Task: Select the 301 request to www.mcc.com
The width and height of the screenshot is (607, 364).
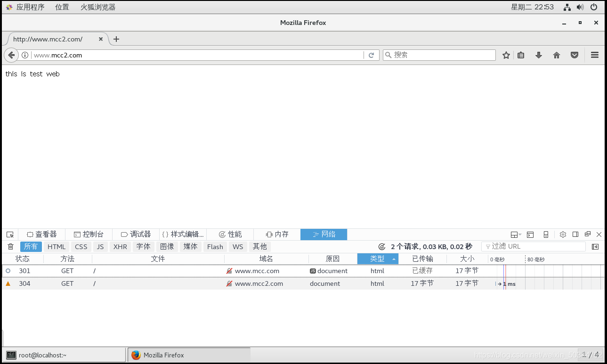Action: [x=303, y=271]
